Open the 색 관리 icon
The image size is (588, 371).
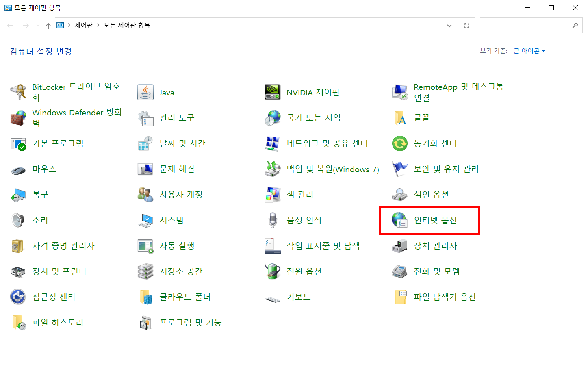coord(272,195)
